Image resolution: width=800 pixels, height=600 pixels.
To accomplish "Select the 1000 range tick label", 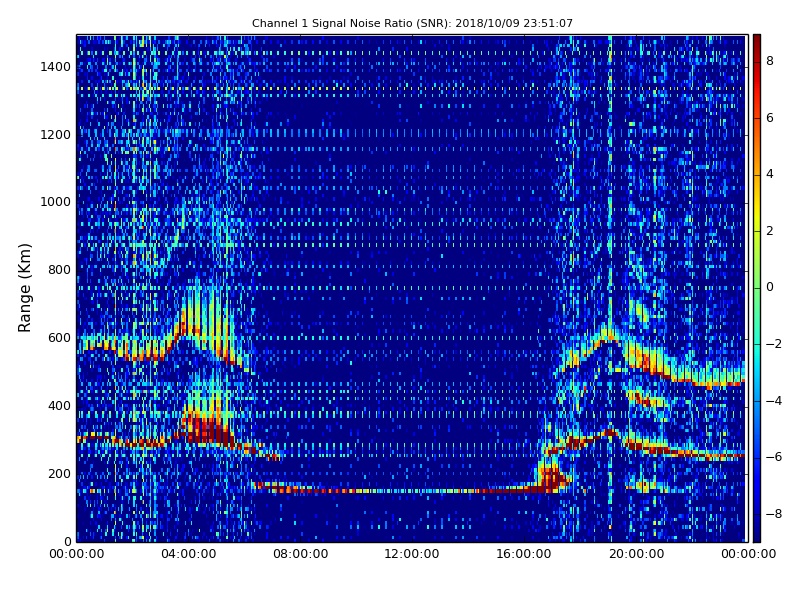I will (56, 202).
